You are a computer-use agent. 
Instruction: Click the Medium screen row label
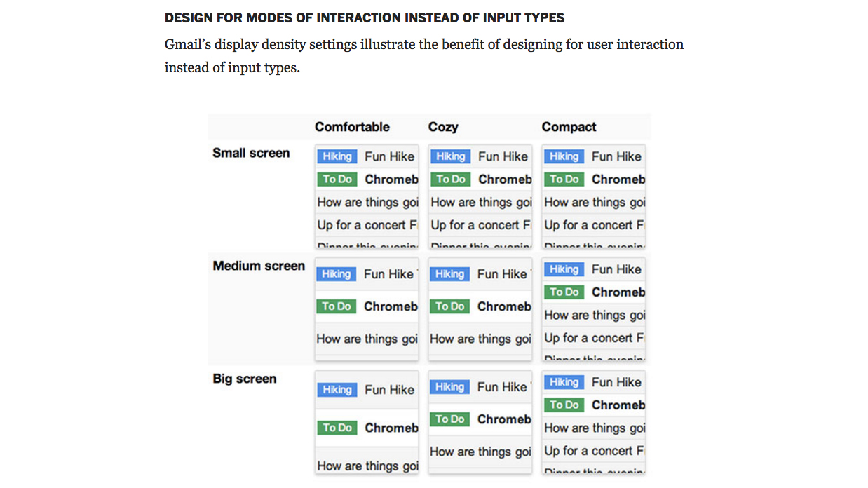click(259, 266)
